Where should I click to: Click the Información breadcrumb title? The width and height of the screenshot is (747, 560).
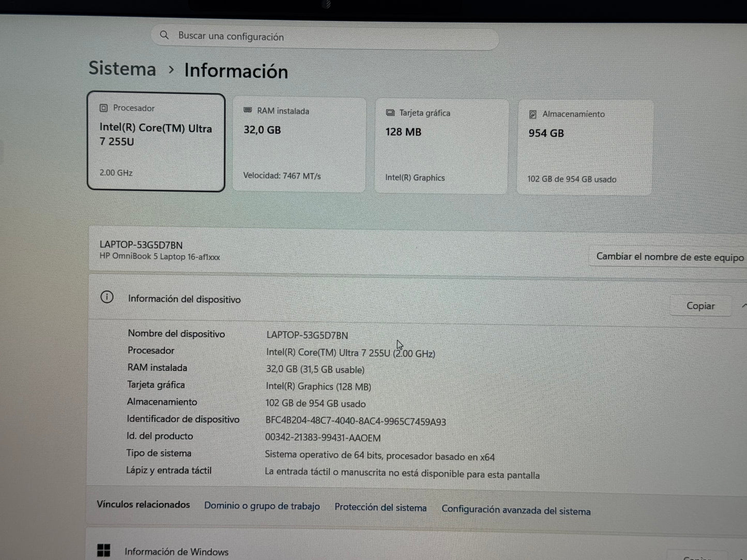coord(236,71)
